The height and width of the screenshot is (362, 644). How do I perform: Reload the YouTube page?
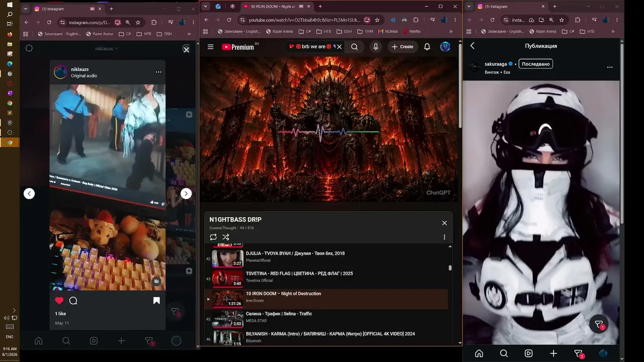(x=229, y=20)
